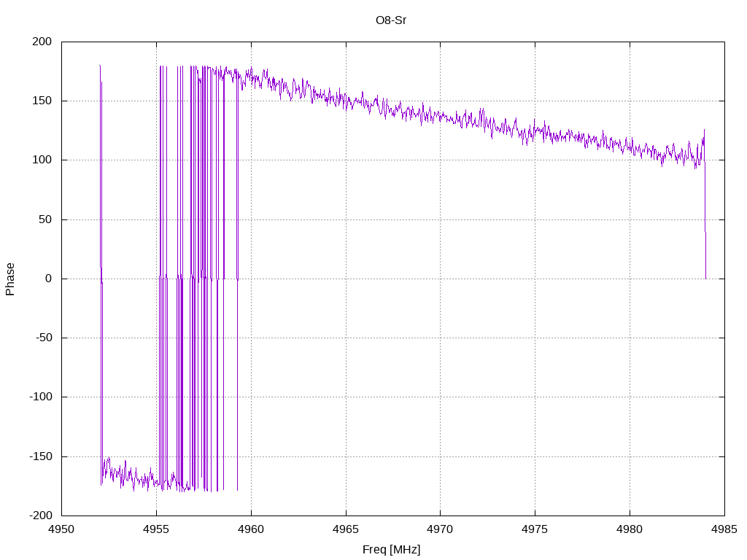The image size is (747, 560).
Task: Click the 4955 x-axis tick label
Action: tap(156, 529)
